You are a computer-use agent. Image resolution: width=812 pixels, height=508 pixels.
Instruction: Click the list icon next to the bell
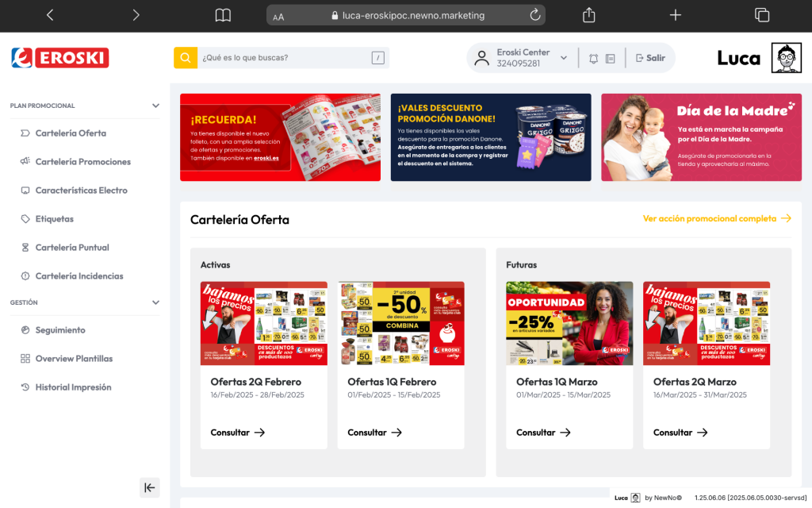[x=611, y=58]
